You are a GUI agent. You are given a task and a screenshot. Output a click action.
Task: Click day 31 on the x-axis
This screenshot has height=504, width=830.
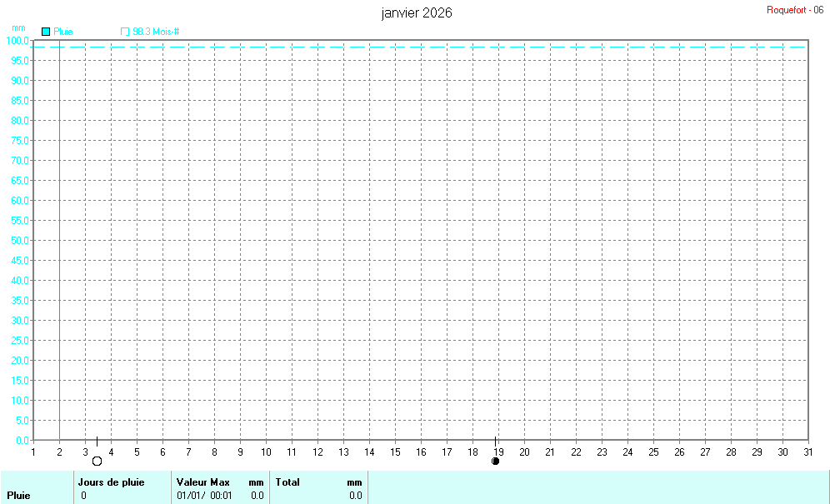tap(807, 452)
